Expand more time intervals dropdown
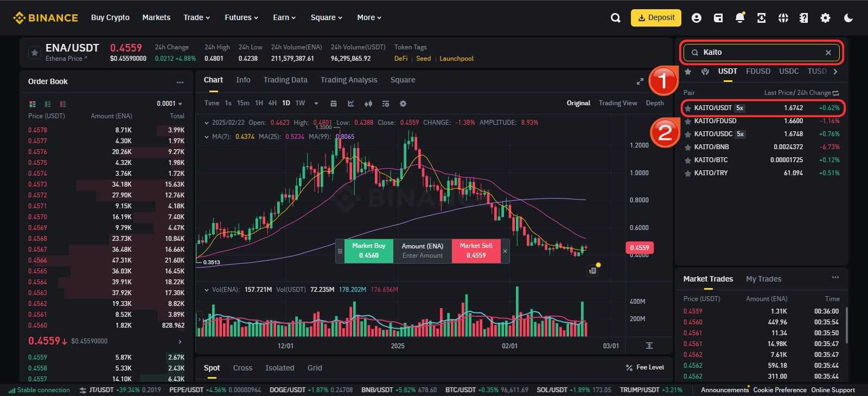868x396 pixels. (316, 104)
